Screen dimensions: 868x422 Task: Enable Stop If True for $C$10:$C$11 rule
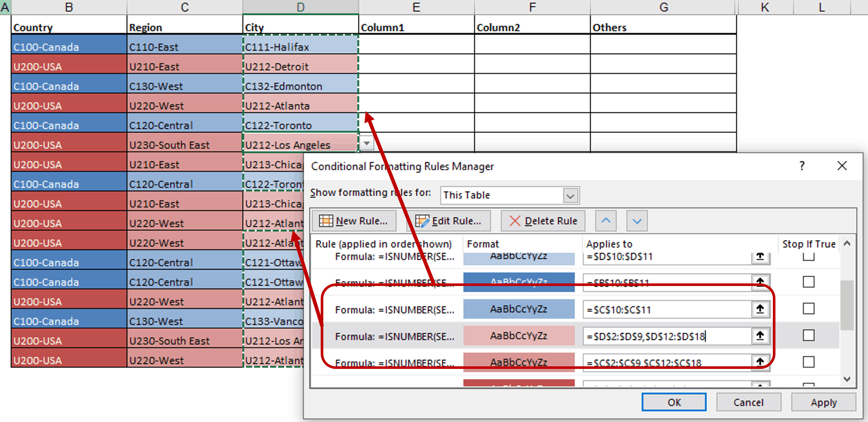(x=808, y=309)
